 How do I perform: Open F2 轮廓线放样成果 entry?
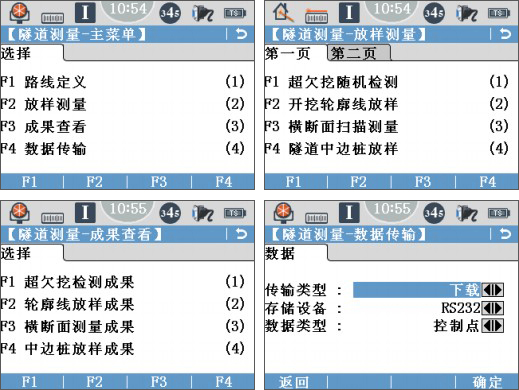(123, 304)
